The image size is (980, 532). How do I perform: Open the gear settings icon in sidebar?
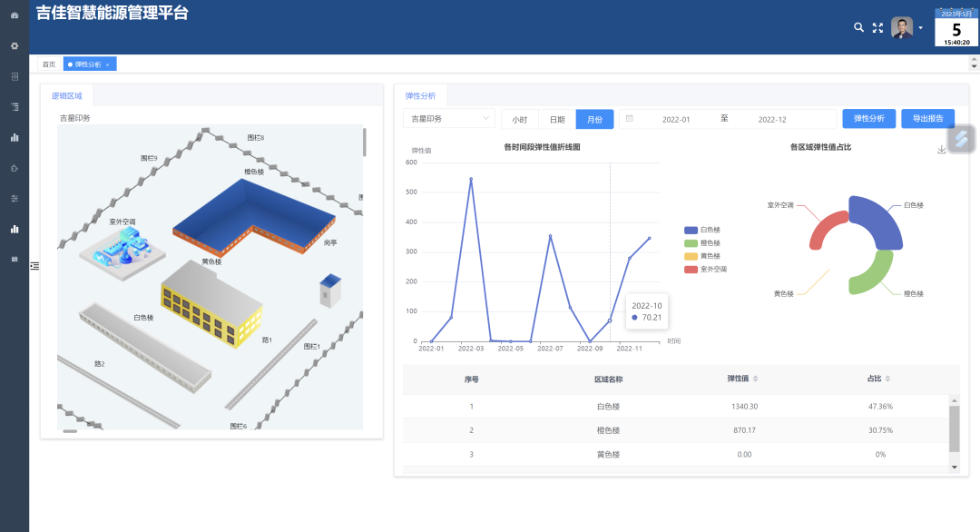15,45
